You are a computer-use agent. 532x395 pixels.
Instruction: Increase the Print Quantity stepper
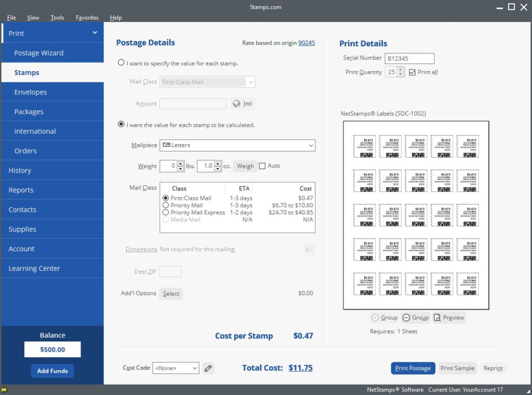tap(401, 70)
